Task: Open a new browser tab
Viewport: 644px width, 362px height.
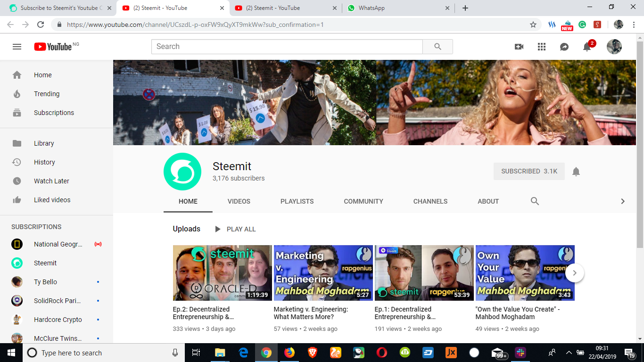Action: pyautogui.click(x=465, y=8)
